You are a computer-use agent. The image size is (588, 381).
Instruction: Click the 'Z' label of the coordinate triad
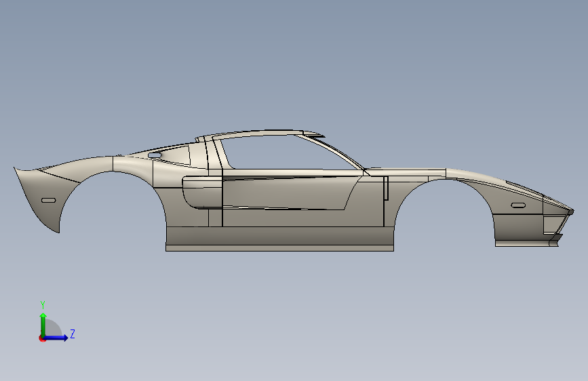73,334
